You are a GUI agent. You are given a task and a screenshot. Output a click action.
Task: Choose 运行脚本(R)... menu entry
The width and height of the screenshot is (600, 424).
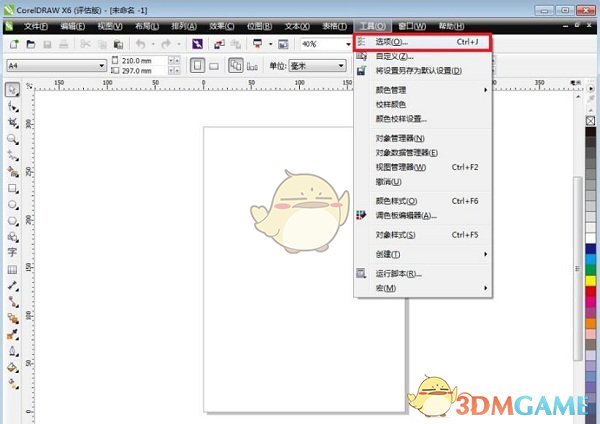[x=423, y=274]
